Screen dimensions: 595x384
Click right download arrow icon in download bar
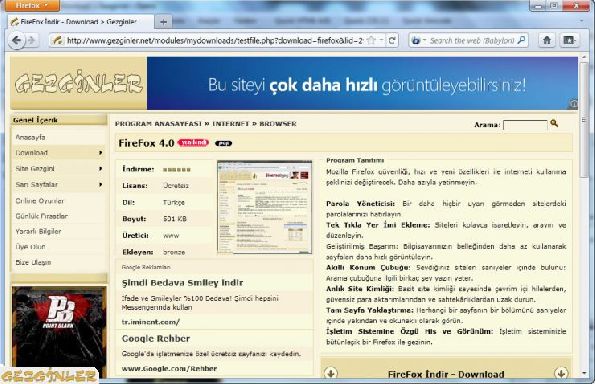click(x=561, y=373)
